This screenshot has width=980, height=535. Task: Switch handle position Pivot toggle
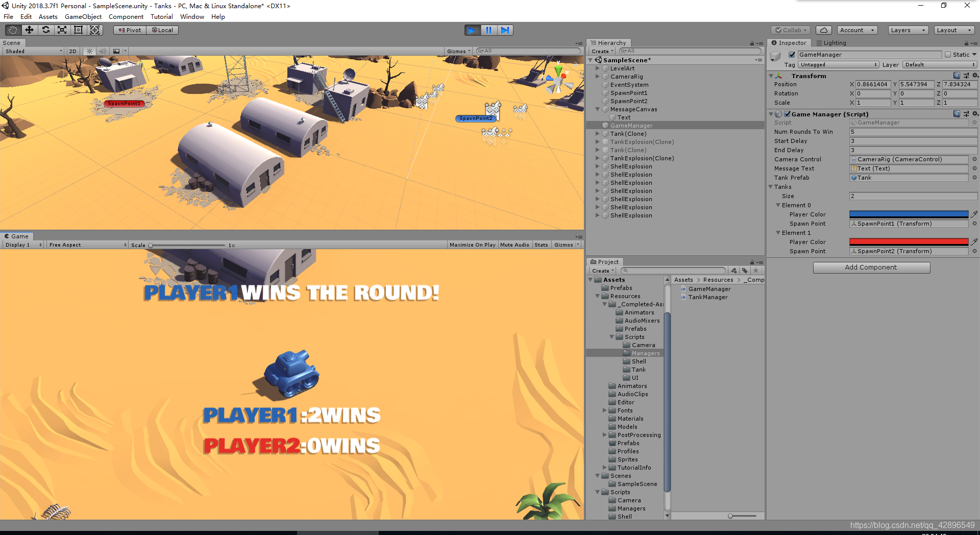click(x=130, y=30)
